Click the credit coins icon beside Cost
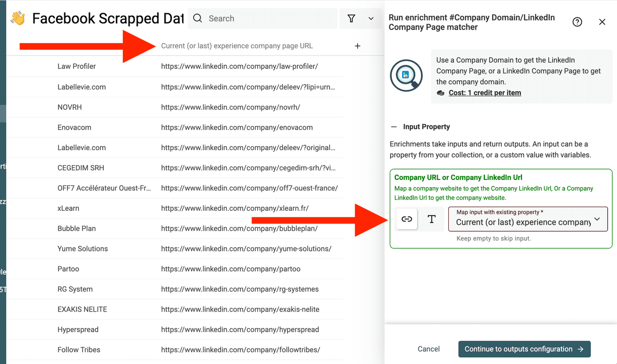The height and width of the screenshot is (364, 617). (x=441, y=93)
